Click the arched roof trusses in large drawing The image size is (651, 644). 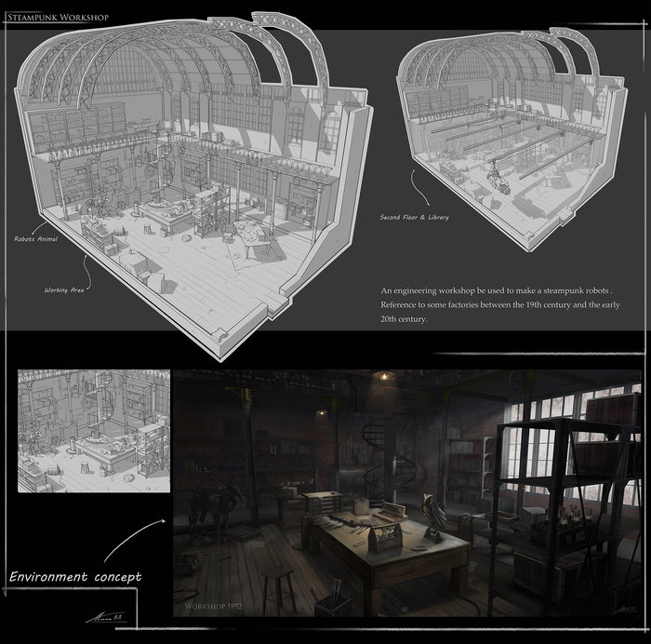pyautogui.click(x=186, y=65)
